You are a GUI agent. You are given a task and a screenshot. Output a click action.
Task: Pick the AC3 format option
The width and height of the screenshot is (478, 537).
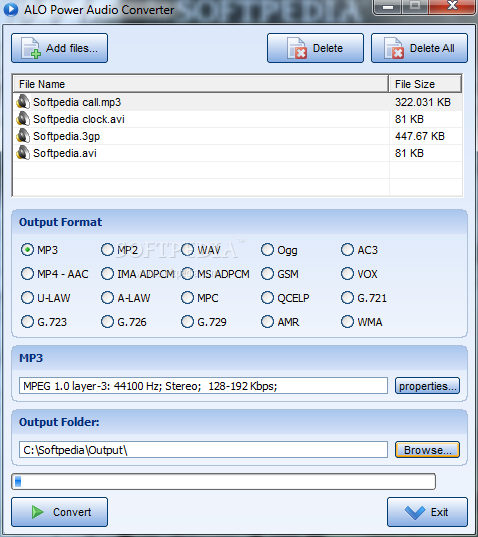pyautogui.click(x=359, y=250)
